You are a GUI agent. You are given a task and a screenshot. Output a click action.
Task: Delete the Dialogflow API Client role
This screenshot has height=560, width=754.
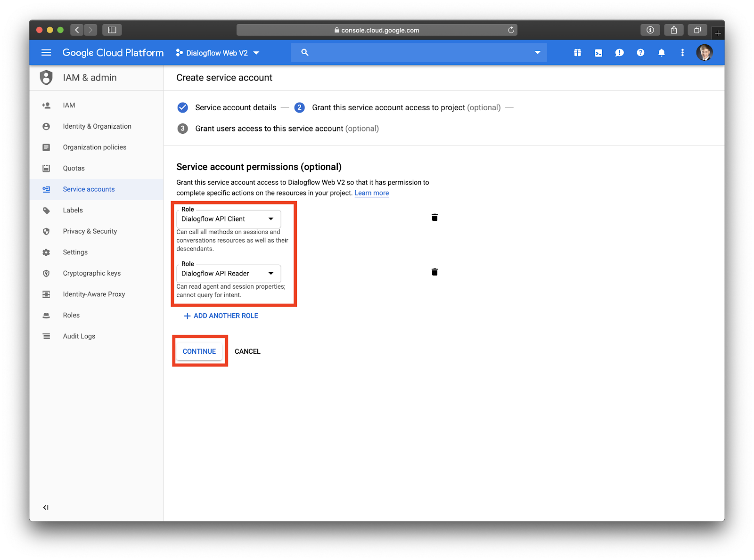point(434,217)
